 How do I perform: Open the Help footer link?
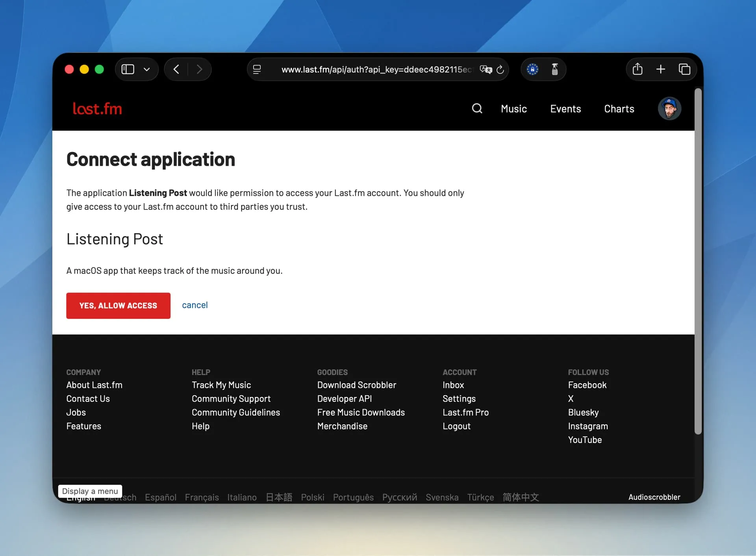tap(200, 426)
